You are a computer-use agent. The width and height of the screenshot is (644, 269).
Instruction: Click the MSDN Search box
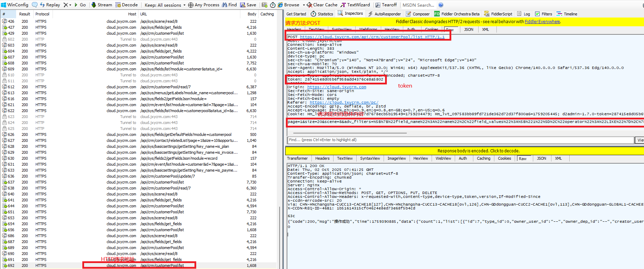(x=418, y=5)
